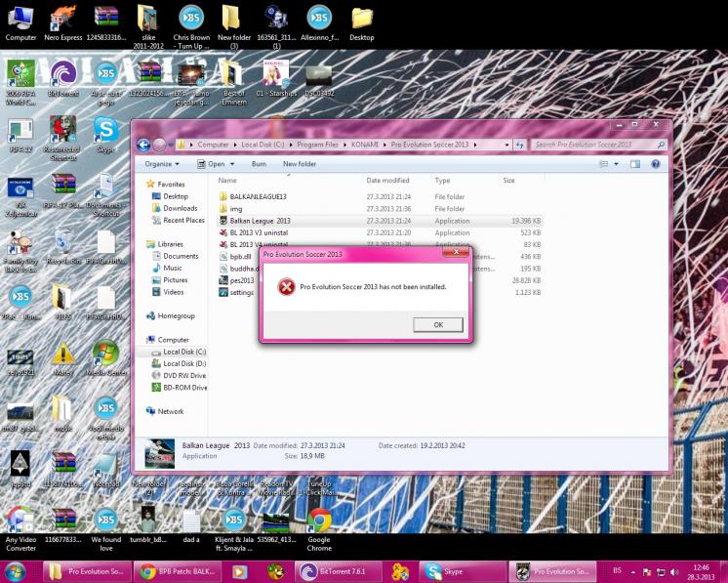Click the BS language indicator
Screen dimensions: 728x583
(x=617, y=570)
